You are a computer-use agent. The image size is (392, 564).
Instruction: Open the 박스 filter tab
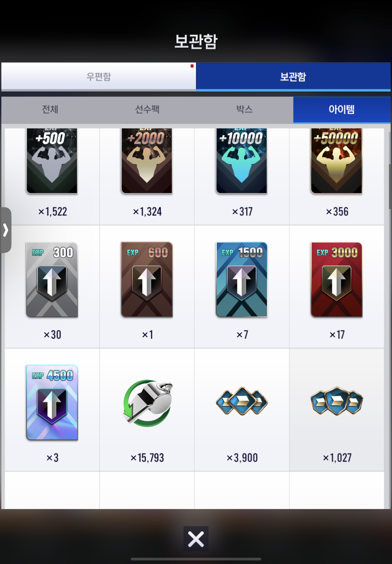[x=244, y=109]
